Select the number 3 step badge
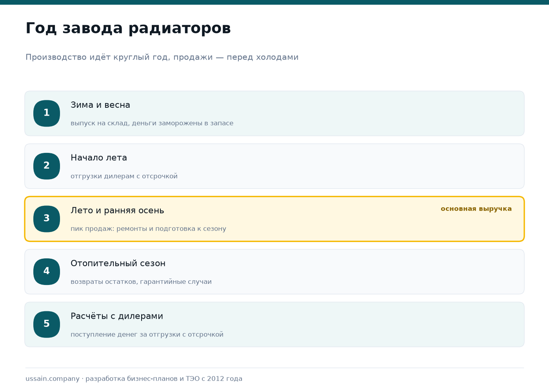 pos(47,219)
